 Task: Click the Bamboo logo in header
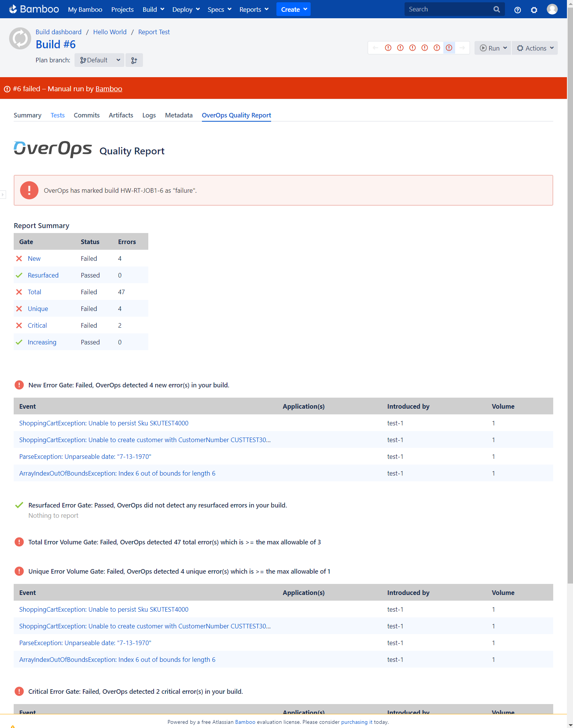(x=34, y=9)
